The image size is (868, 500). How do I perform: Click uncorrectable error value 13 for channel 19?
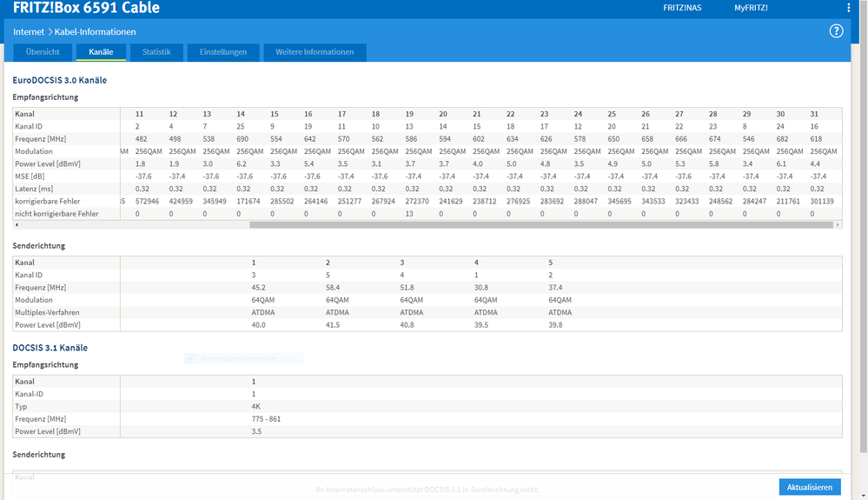pos(409,214)
